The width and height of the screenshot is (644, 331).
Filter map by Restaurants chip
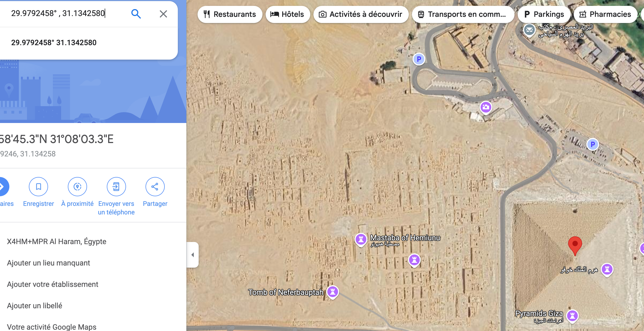point(230,14)
